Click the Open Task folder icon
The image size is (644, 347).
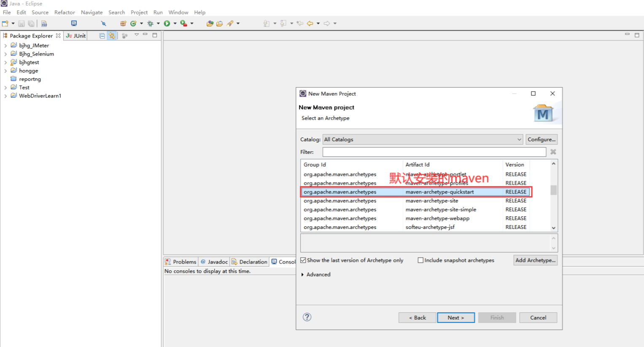point(219,24)
